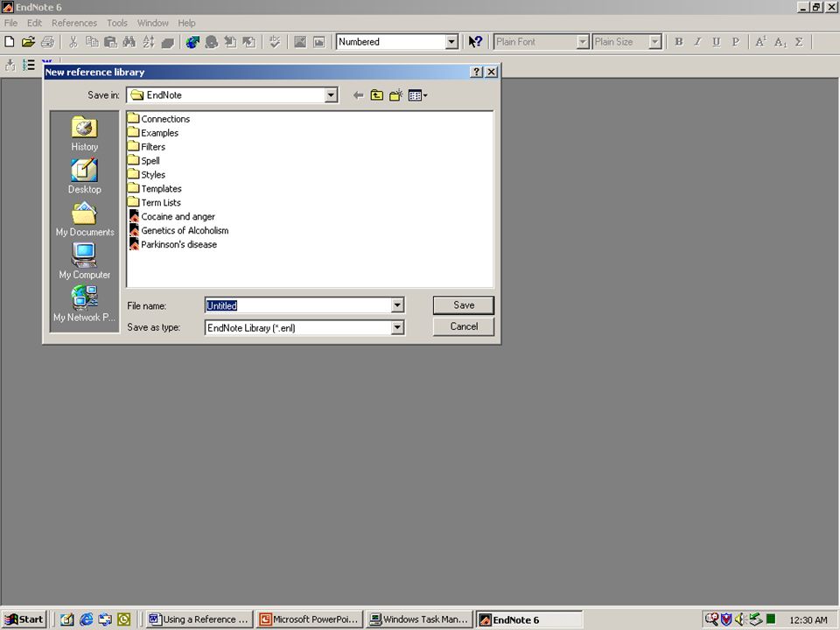Click the Plain P formatting icon
This screenshot has width=840, height=630.
click(x=736, y=42)
